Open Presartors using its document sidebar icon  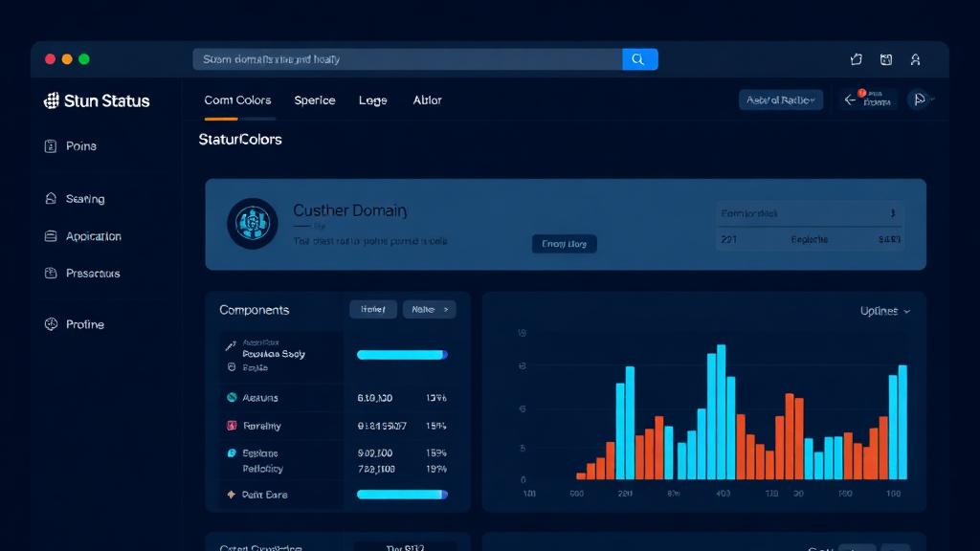51,273
